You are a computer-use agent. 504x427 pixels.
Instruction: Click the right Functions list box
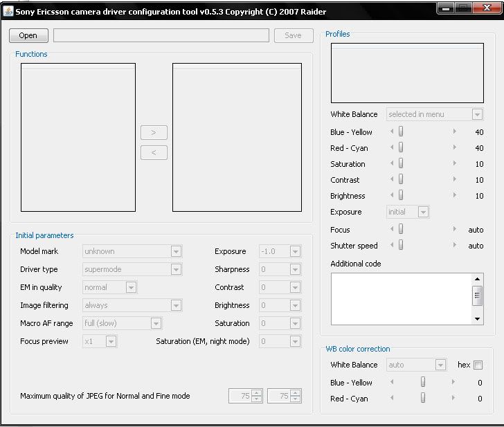(x=237, y=137)
